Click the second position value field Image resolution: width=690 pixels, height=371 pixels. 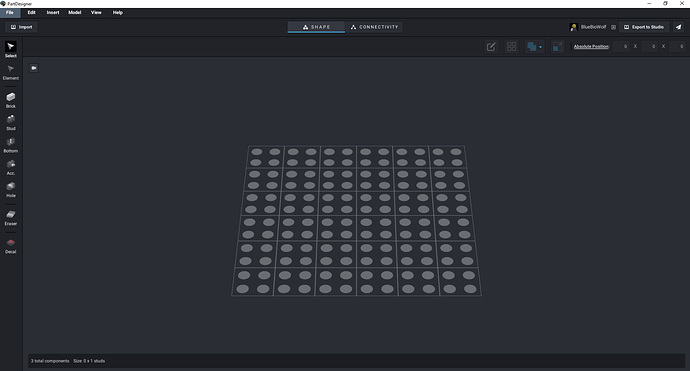coord(649,46)
